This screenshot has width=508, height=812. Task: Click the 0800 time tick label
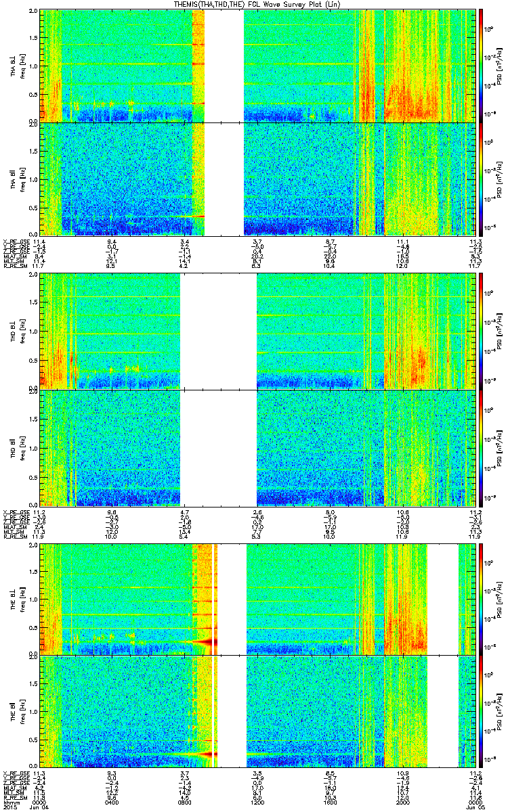coord(185,802)
